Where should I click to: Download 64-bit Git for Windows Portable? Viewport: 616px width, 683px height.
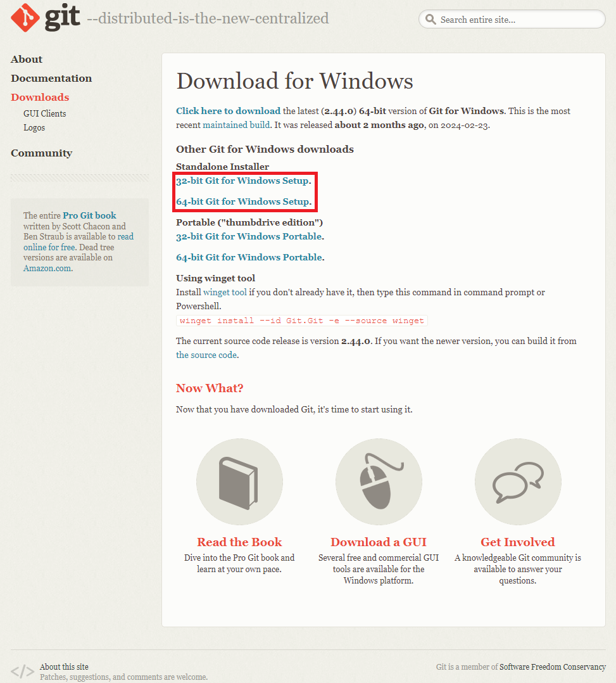pos(249,257)
